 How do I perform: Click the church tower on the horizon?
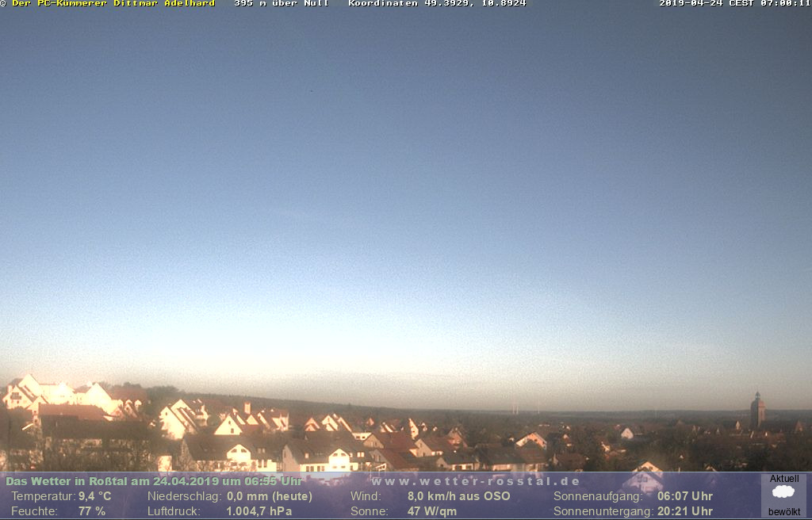757,411
